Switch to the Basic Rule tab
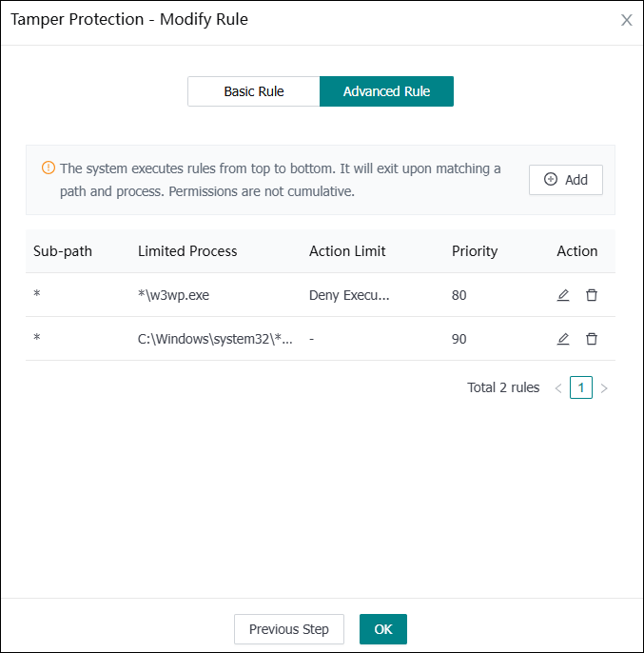This screenshot has width=644, height=653. click(x=254, y=91)
